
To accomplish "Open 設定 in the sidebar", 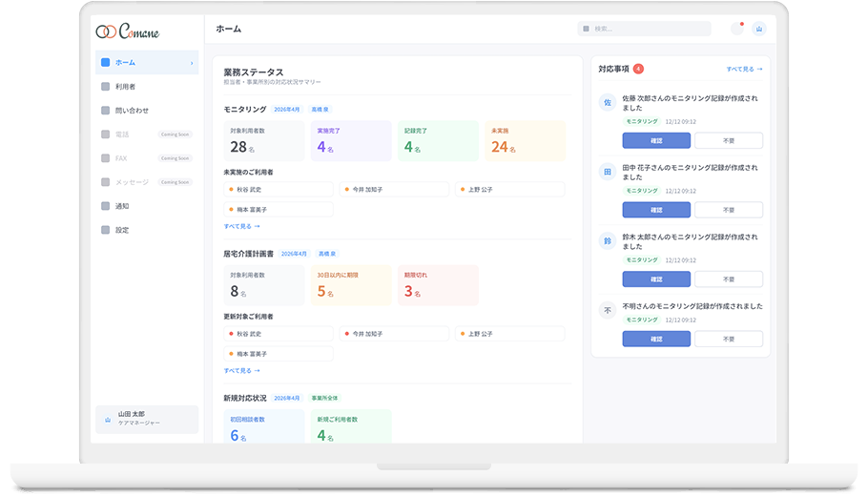I will pos(147,230).
